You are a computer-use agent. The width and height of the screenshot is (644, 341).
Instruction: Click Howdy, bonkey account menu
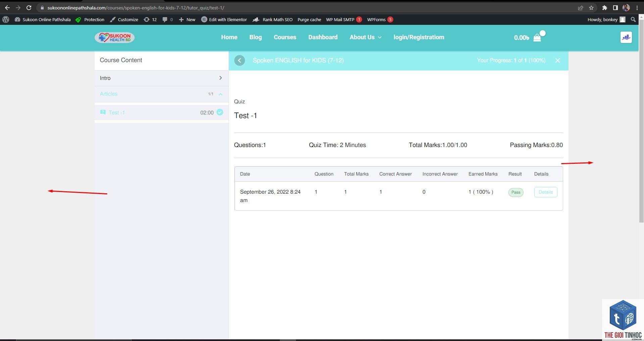606,19
